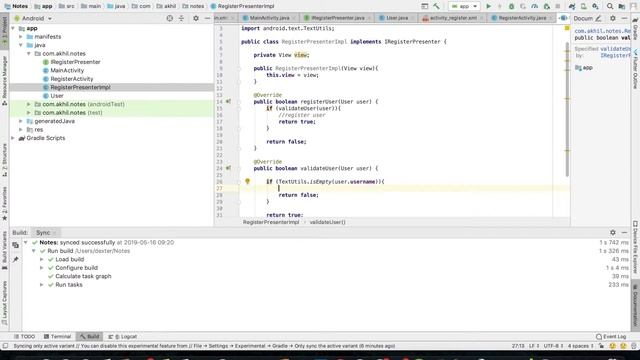Click UTF-8 encoding in status bar
The image size is (640, 360).
553,346
